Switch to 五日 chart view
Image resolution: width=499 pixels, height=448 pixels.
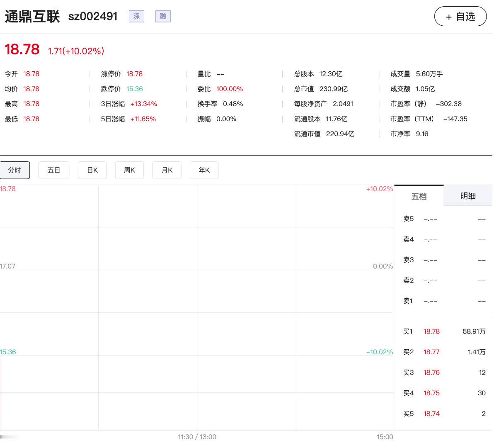click(54, 170)
